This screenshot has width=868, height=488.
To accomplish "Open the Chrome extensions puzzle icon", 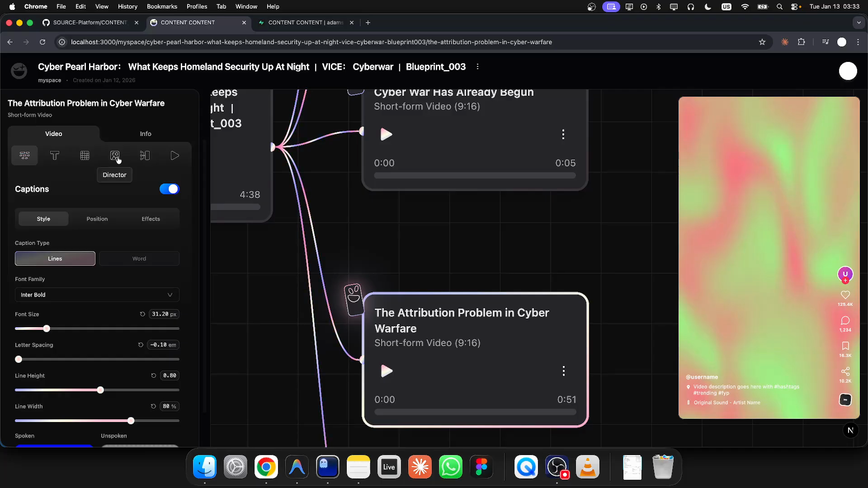I will (801, 42).
